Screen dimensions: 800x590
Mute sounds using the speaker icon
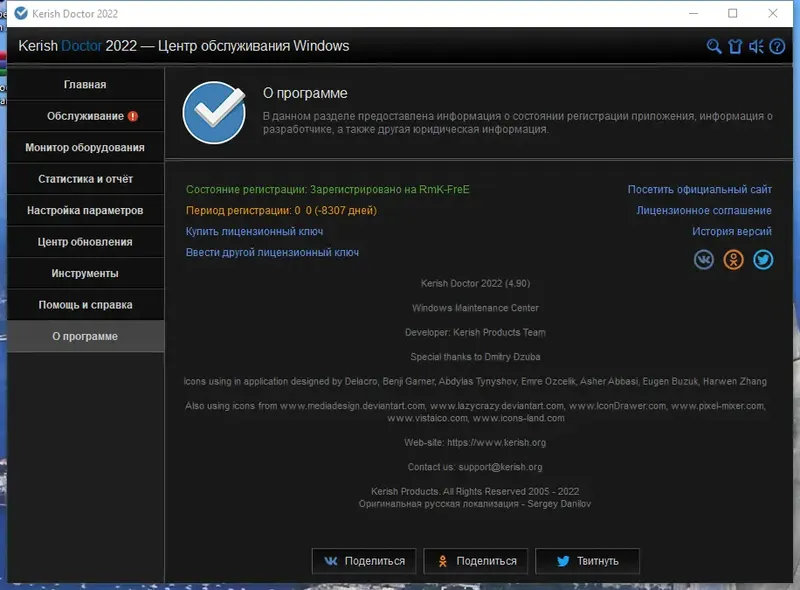point(758,46)
